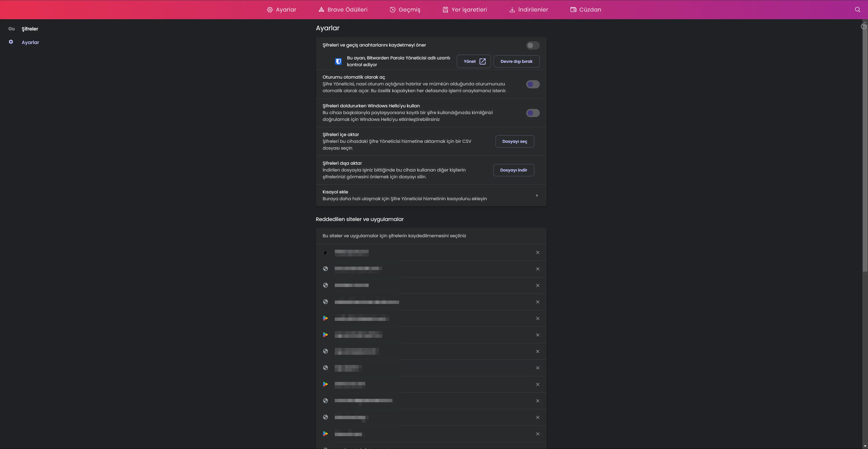The image size is (868, 449).
Task: Open the help question mark icon
Action: (864, 26)
